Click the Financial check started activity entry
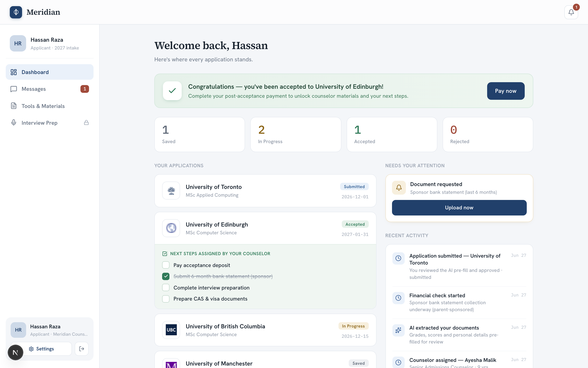Viewport: 588px width, 368px height. tap(459, 303)
